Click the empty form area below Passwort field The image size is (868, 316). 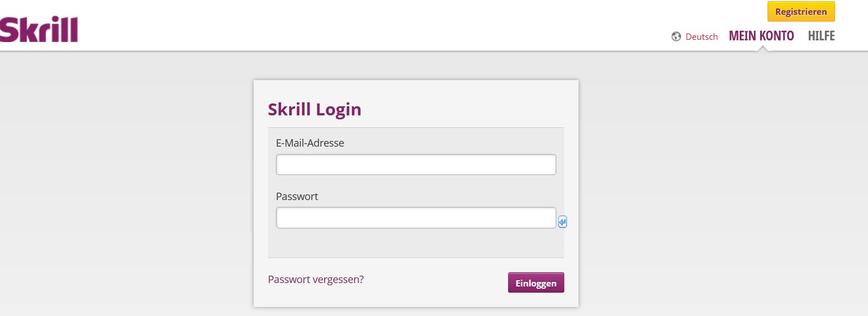[416, 243]
